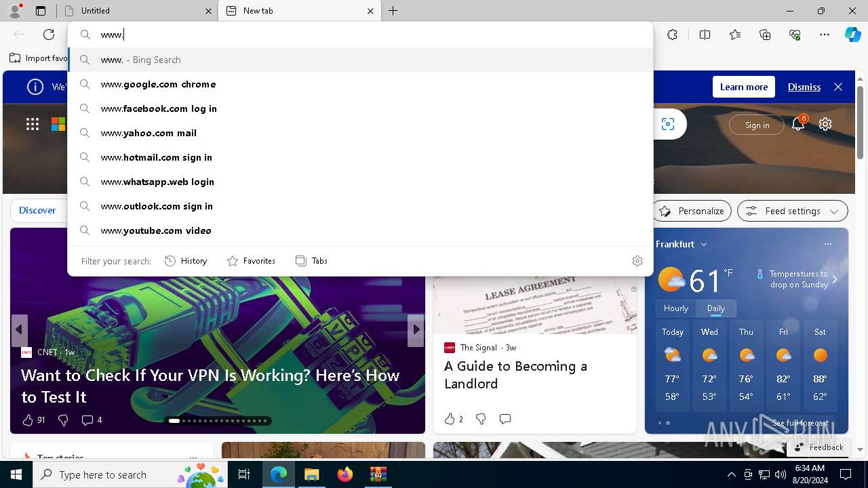The width and height of the screenshot is (868, 488).
Task: Switch to the Untitled tab
Action: click(138, 11)
